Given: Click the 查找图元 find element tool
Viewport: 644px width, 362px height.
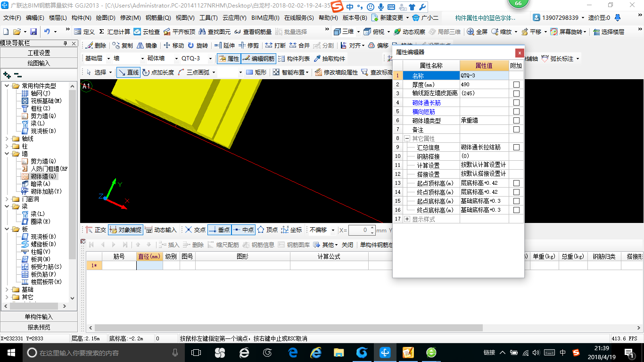Looking at the screenshot, I should click(215, 32).
